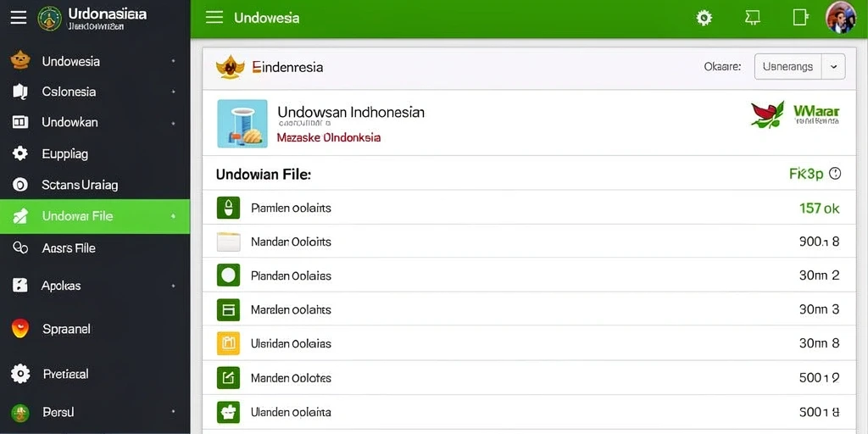This screenshot has width=868, height=434.
Task: Open the Planden Oolaies row
Action: pyautogui.click(x=529, y=275)
